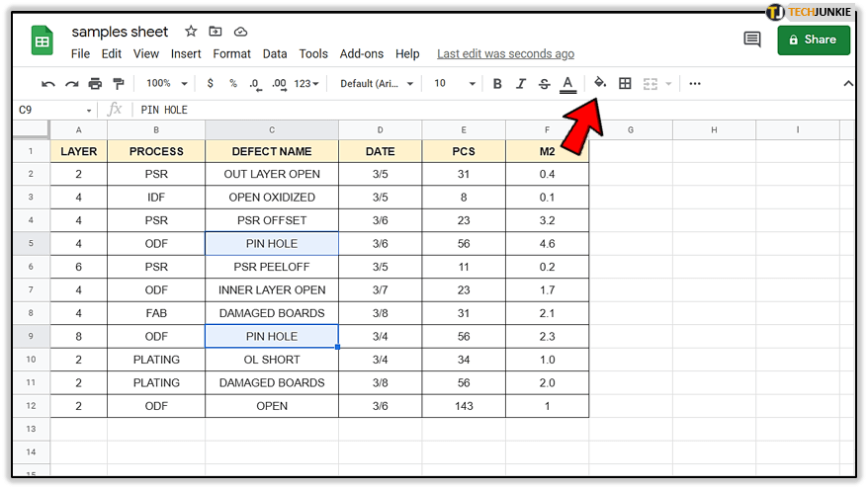Click the green Share button

coord(813,40)
